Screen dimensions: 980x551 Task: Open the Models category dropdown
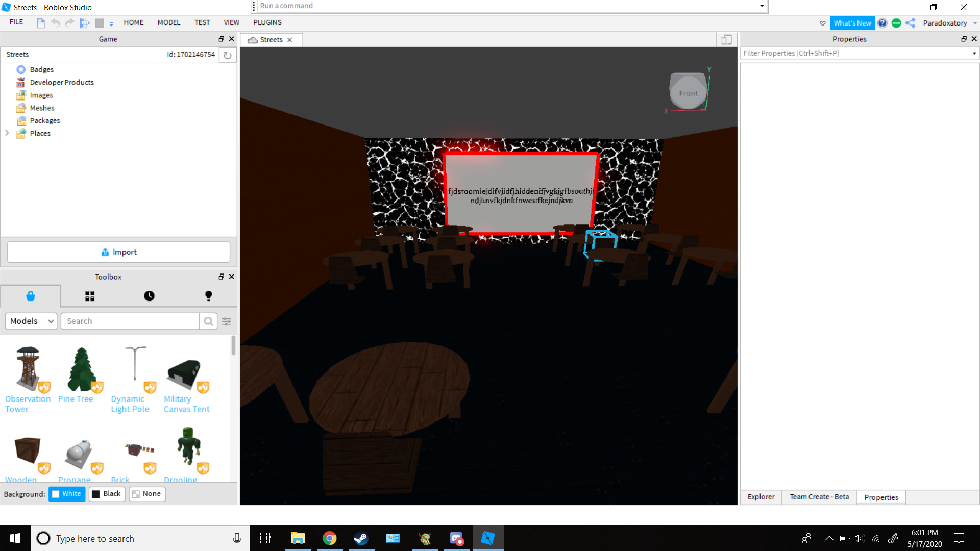point(31,321)
